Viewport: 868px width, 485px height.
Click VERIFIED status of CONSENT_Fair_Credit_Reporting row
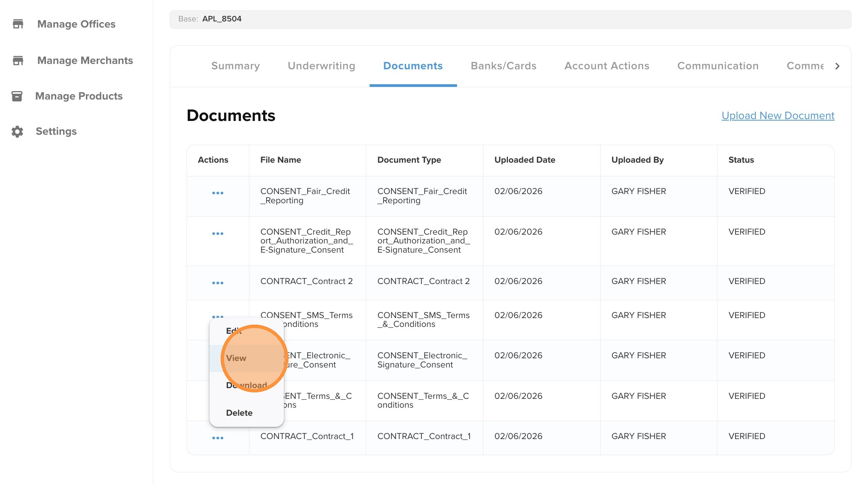[x=747, y=191]
